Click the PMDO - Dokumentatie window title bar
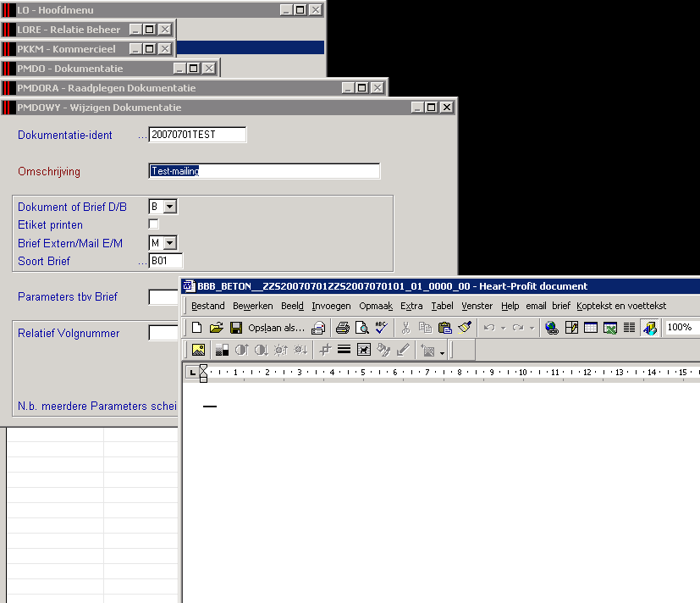This screenshot has height=603, width=700. [109, 69]
